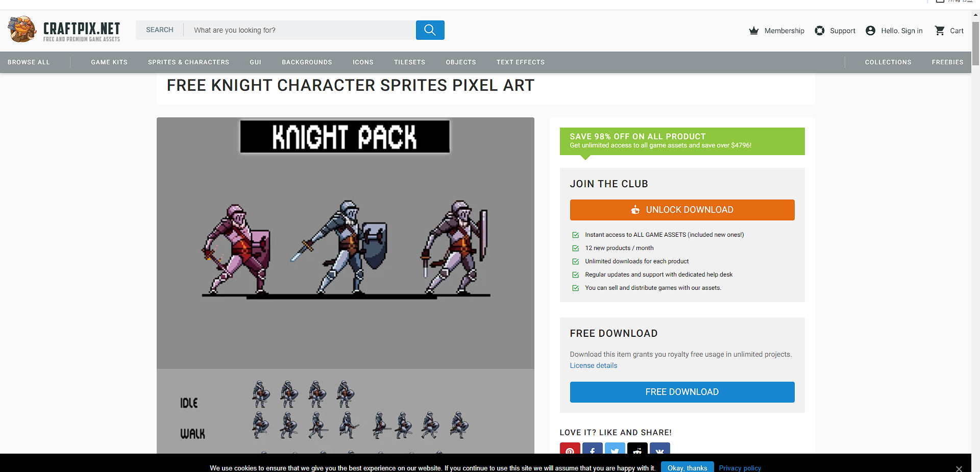Viewport: 980px width, 472px height.
Task: Share on Pinterest
Action: [x=570, y=449]
